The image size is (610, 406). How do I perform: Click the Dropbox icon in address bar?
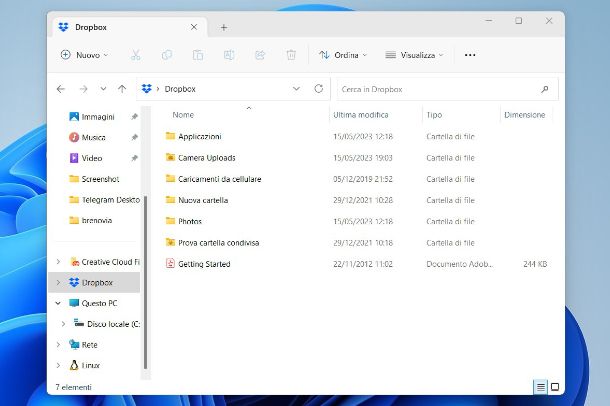click(147, 89)
